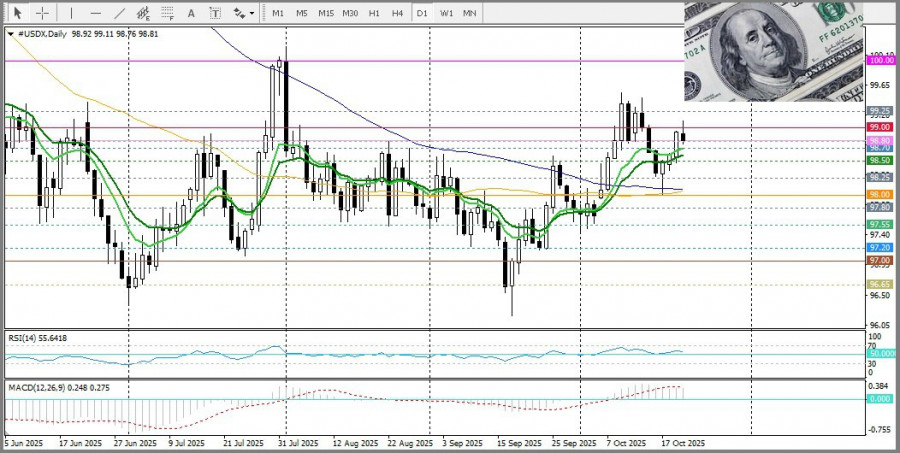900x453 pixels.
Task: Select the D1 daily timeframe
Action: [x=422, y=13]
